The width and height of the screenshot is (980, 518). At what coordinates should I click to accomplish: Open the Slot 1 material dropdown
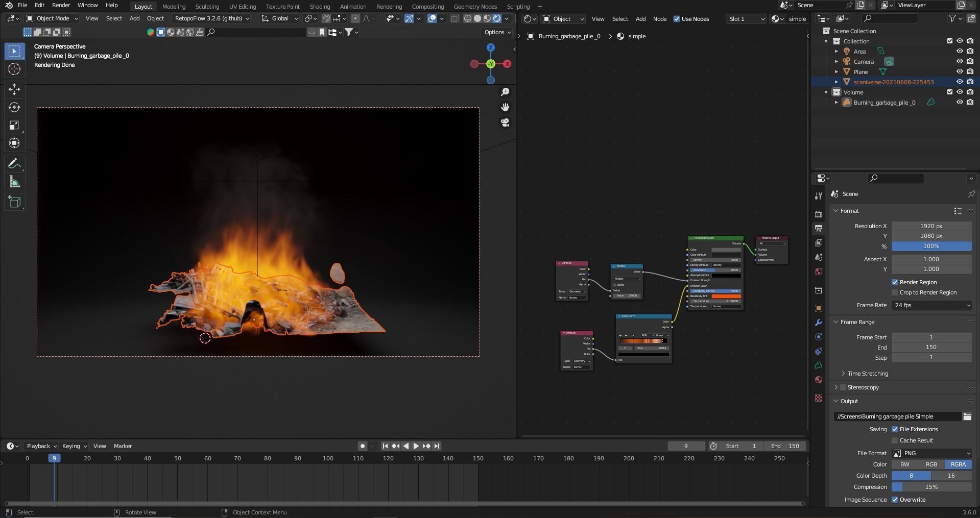pos(746,19)
